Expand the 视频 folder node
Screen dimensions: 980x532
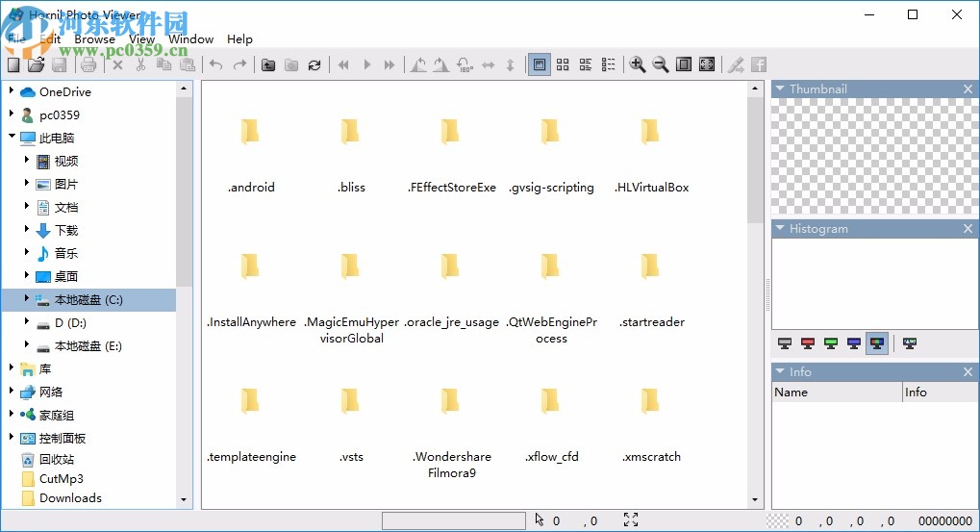coord(26,160)
